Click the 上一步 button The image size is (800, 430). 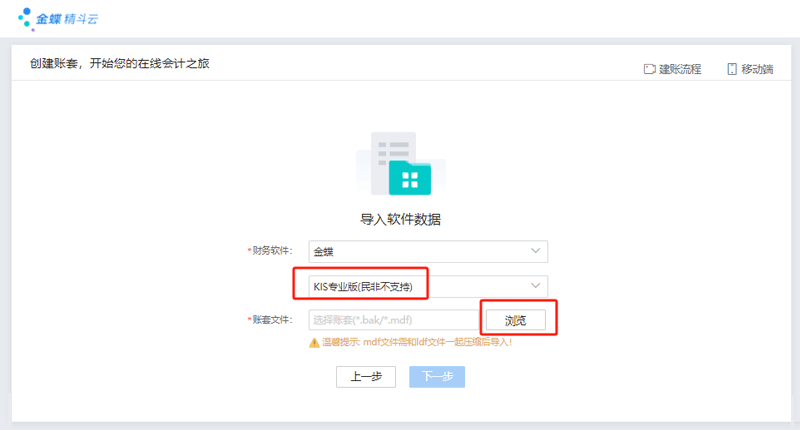click(x=366, y=377)
